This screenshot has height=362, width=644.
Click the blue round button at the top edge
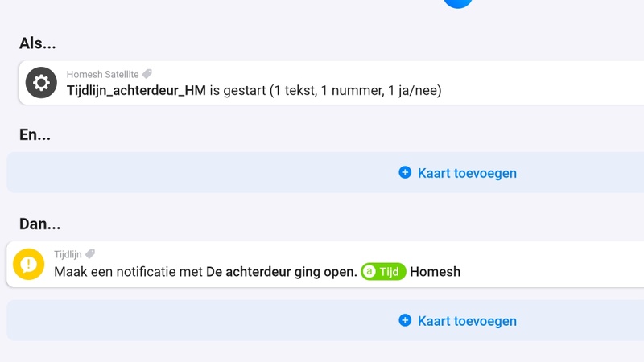(458, 2)
